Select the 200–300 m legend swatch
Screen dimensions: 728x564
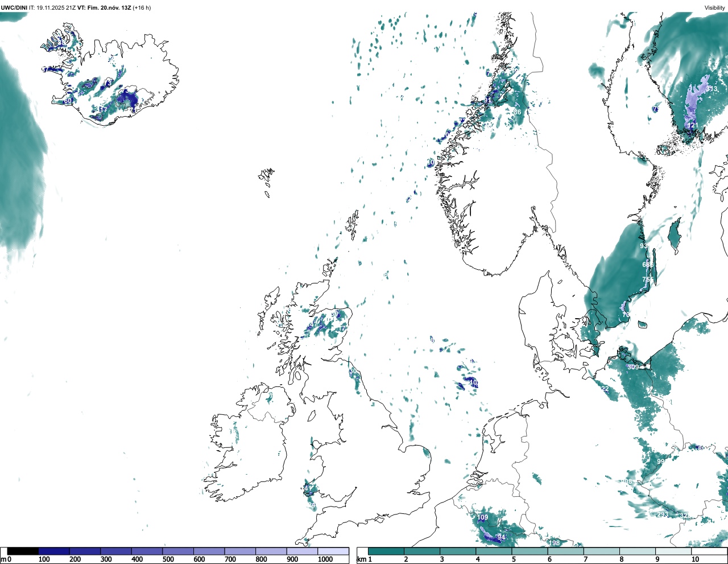(x=85, y=551)
